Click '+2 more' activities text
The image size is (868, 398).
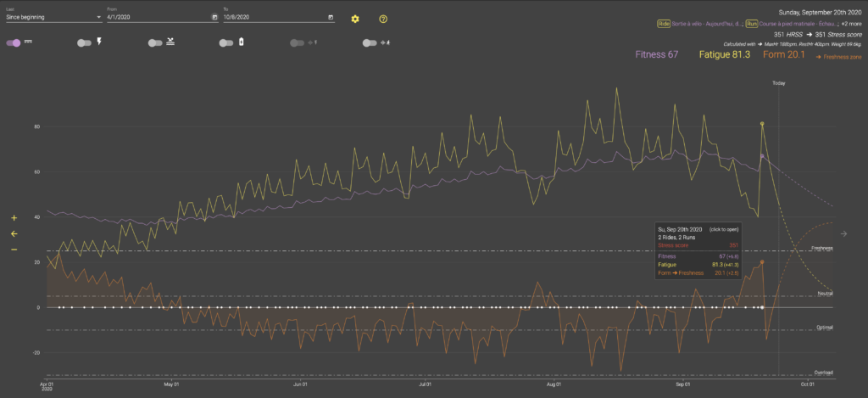[851, 24]
